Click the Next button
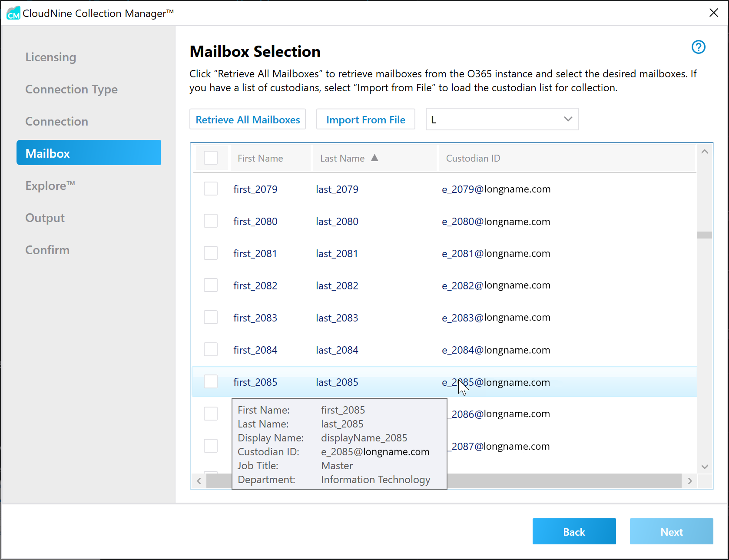This screenshot has height=560, width=729. (671, 531)
